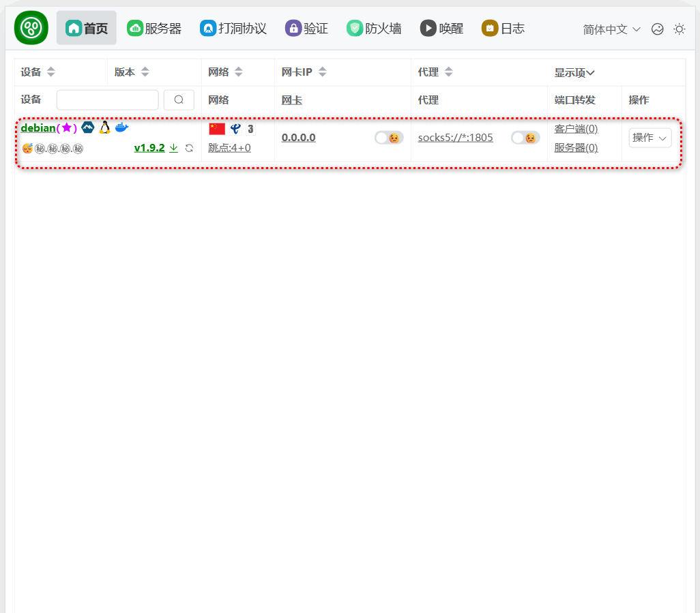Open the 简体中文 language dropdown
This screenshot has width=700, height=613.
[611, 29]
